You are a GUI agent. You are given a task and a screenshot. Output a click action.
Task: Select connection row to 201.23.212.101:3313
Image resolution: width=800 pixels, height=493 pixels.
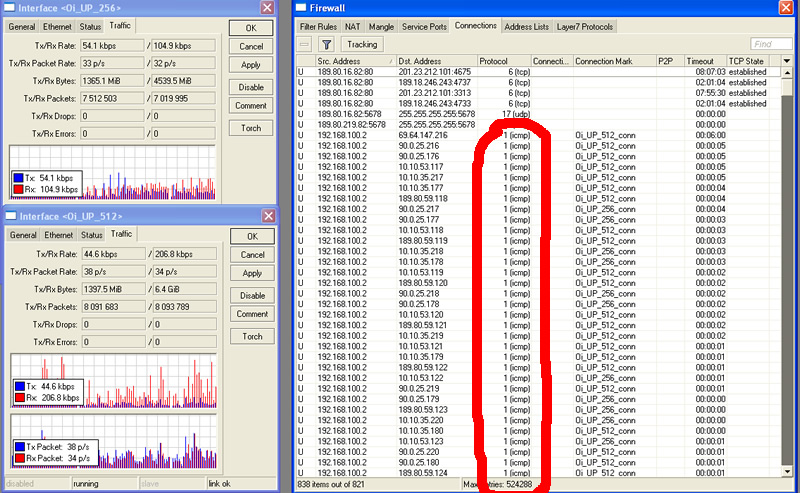[x=538, y=93]
